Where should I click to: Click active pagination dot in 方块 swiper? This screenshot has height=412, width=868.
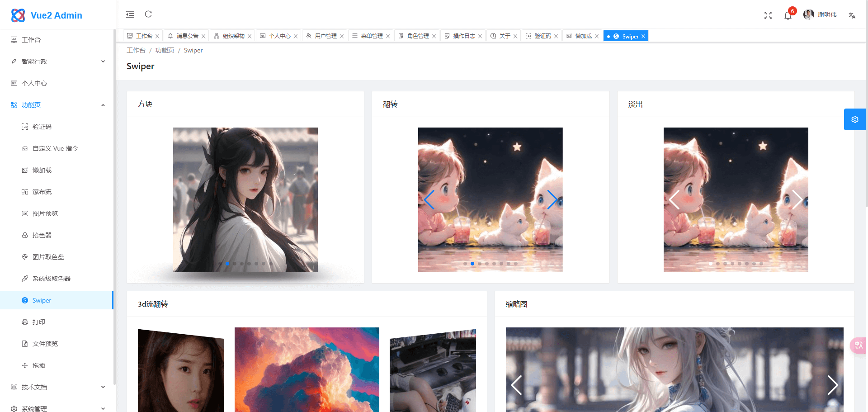coord(227,264)
